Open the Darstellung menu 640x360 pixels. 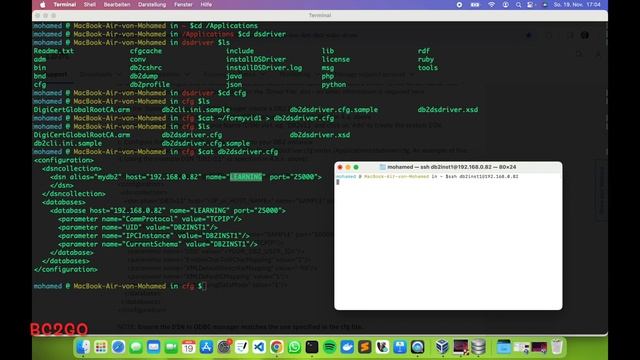(152, 4)
